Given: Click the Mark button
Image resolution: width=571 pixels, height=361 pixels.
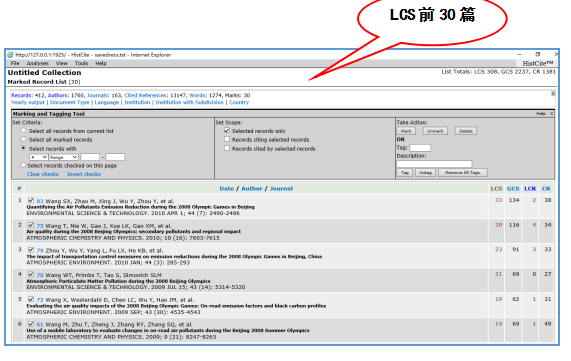Looking at the screenshot, I should tap(406, 131).
